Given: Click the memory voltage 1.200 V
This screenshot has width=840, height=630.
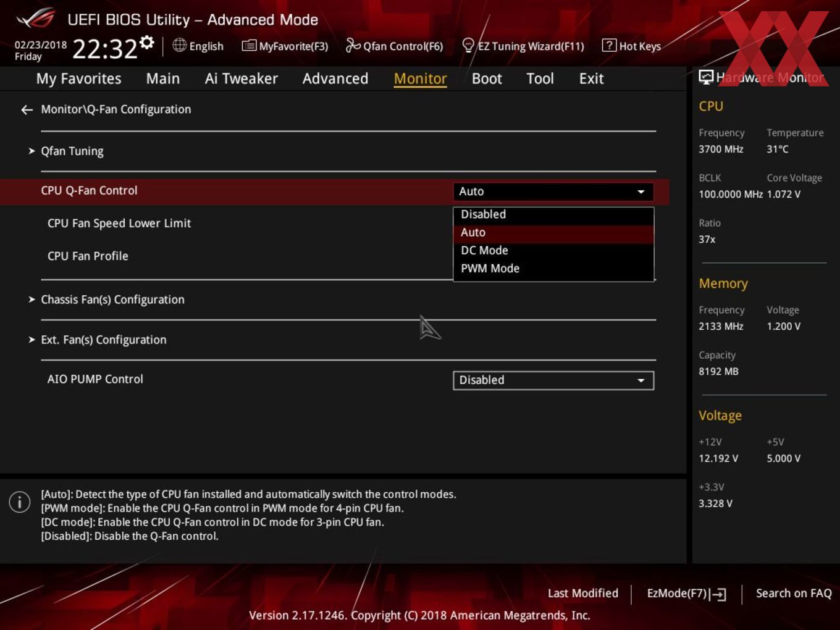Looking at the screenshot, I should (x=783, y=326).
